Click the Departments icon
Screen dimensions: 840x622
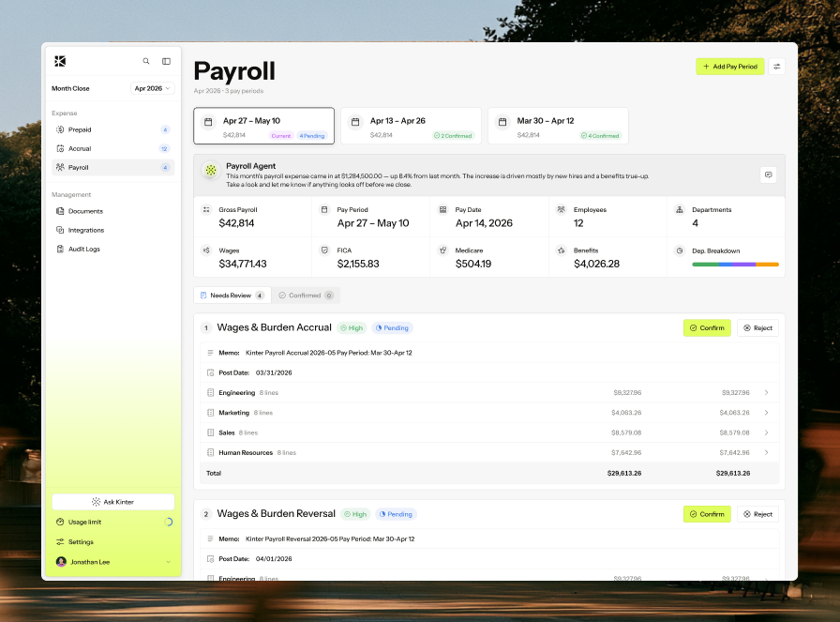[x=680, y=209]
